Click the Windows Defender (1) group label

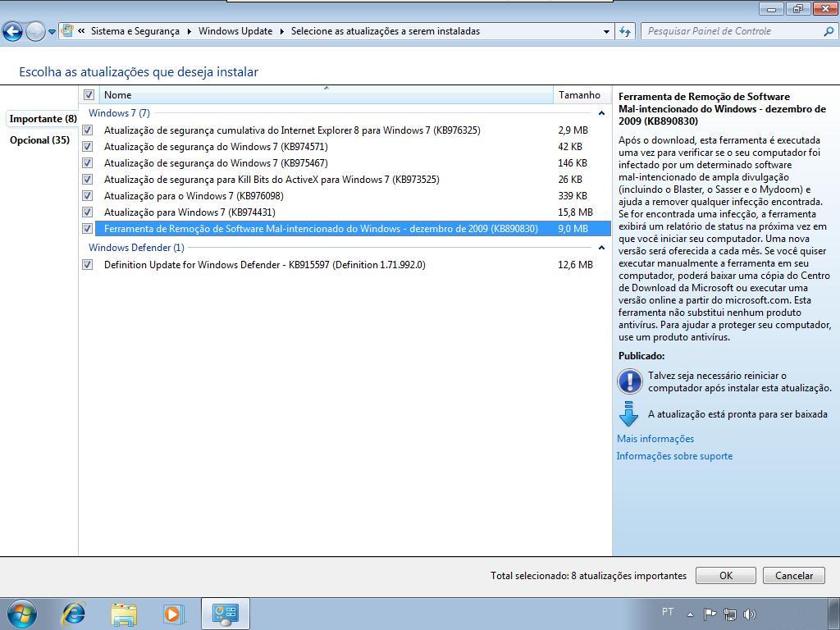[x=136, y=248]
